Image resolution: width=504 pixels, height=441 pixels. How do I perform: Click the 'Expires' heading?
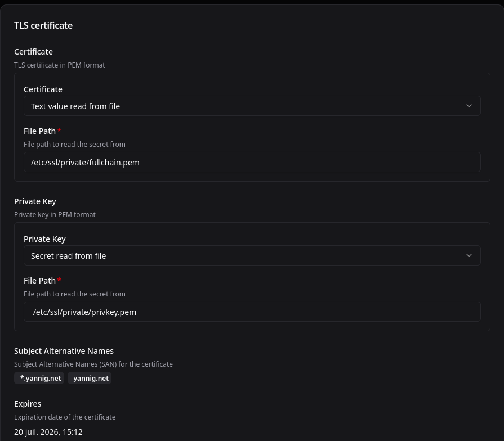coord(28,404)
